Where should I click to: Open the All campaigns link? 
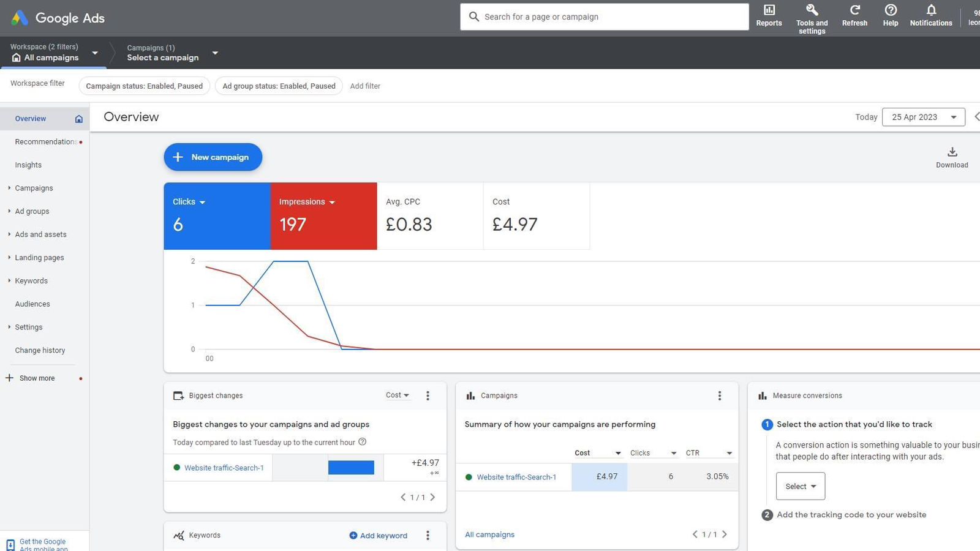489,534
